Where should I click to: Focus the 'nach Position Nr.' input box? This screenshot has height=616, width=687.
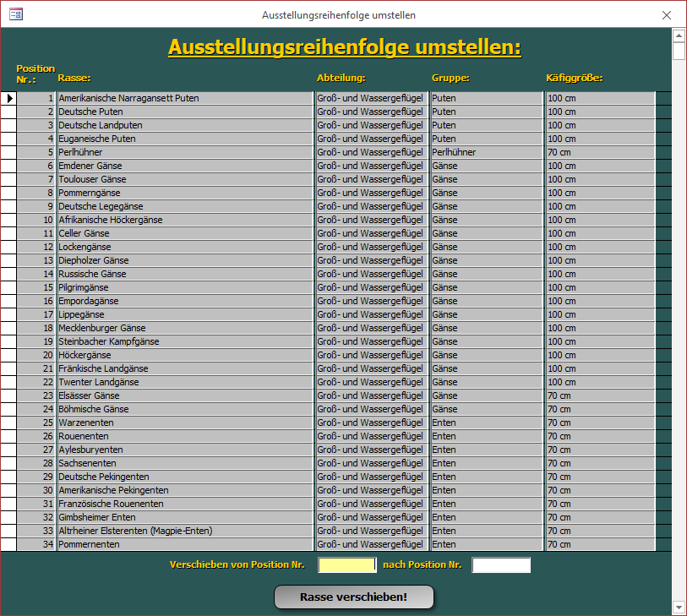pos(501,564)
